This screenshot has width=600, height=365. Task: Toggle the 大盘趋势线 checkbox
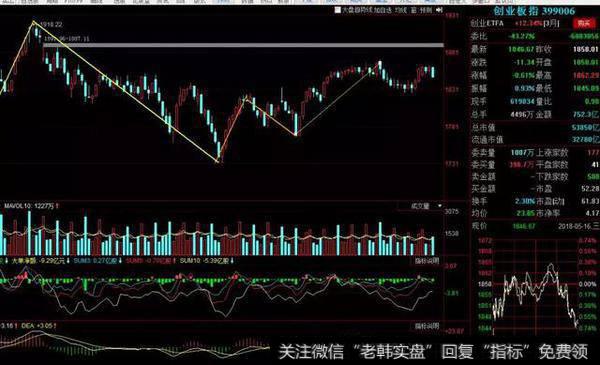(x=338, y=10)
